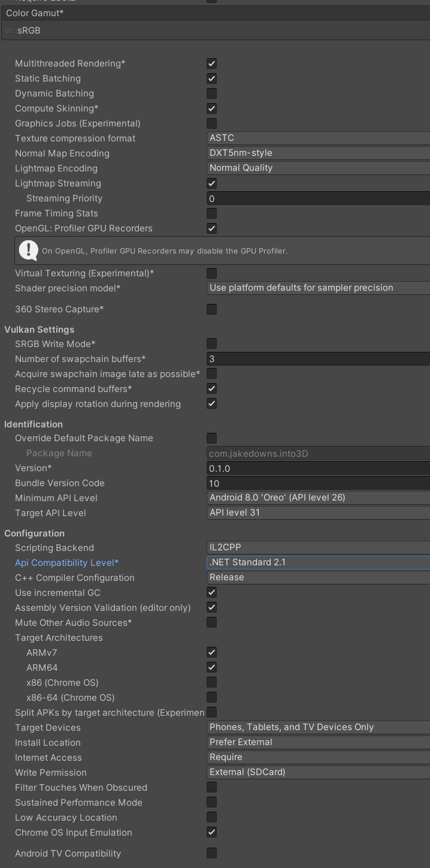Screen dimensions: 430x868
Task: Change the Scripting Backend selection
Action: pyautogui.click(x=317, y=547)
